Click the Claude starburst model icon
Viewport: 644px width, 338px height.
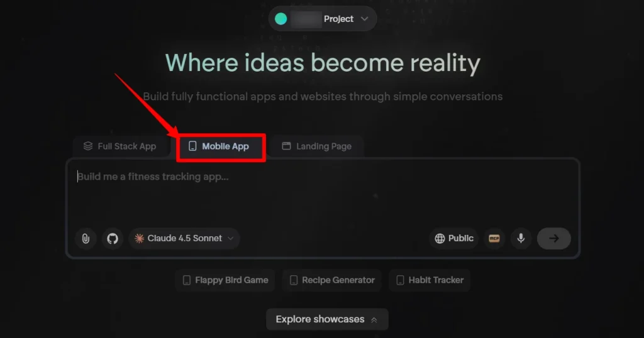tap(139, 238)
